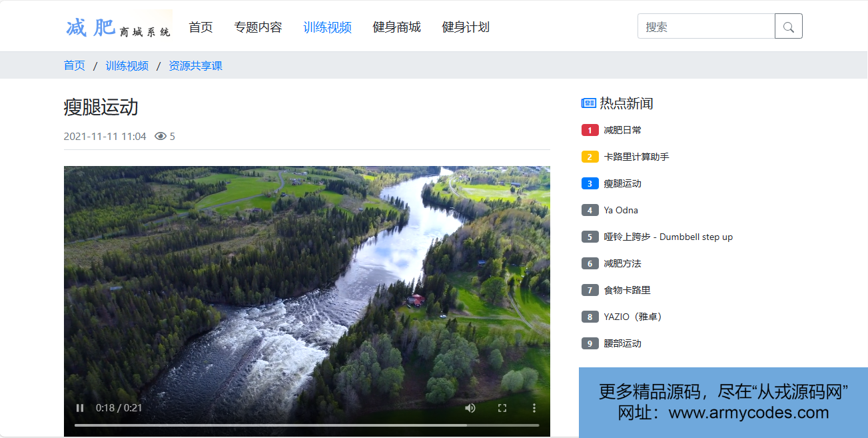Image resolution: width=868 pixels, height=438 pixels.
Task: Click the eye view-count icon
Action: click(160, 137)
